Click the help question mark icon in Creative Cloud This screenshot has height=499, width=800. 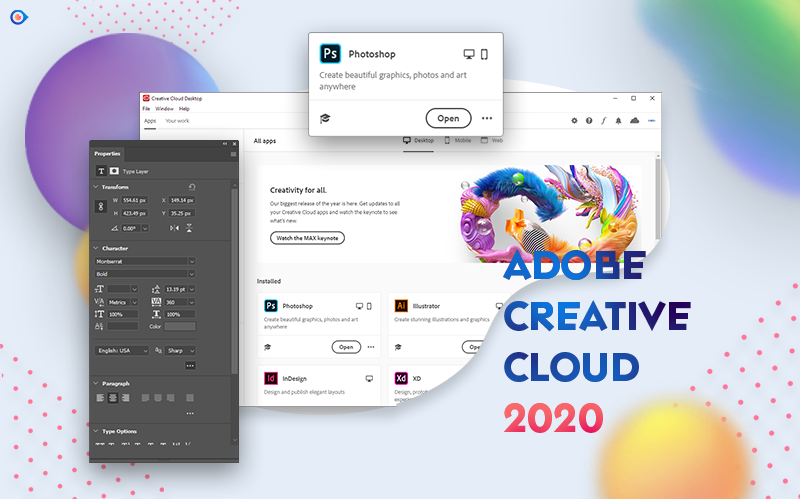(x=589, y=121)
